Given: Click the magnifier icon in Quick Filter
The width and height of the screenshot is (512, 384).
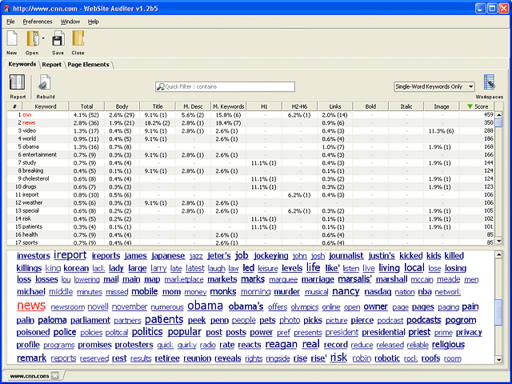Looking at the screenshot, I should point(161,87).
